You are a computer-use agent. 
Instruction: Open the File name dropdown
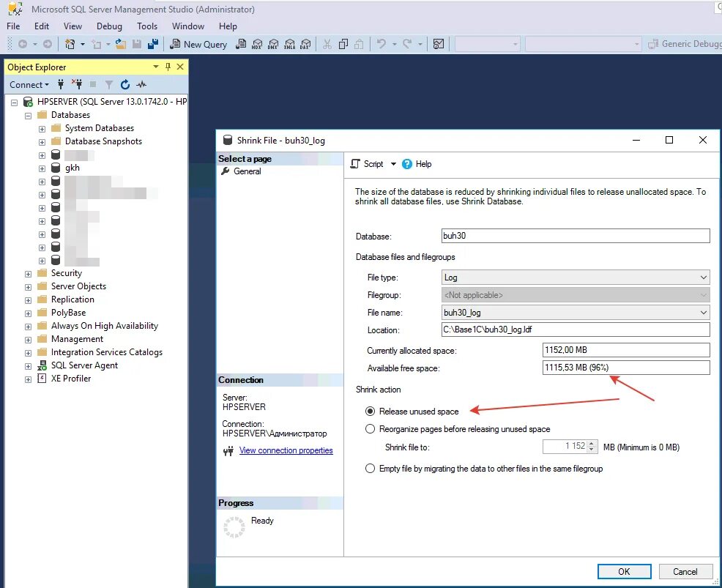point(703,312)
